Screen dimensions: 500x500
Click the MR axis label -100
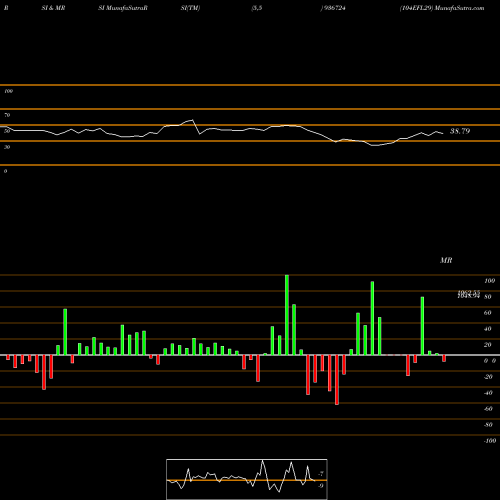click(489, 441)
